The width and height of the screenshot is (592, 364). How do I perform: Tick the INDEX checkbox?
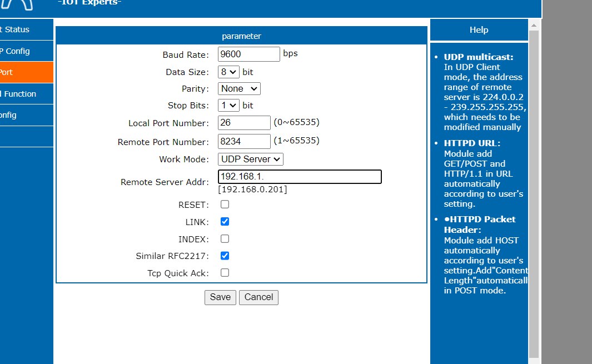(x=225, y=238)
